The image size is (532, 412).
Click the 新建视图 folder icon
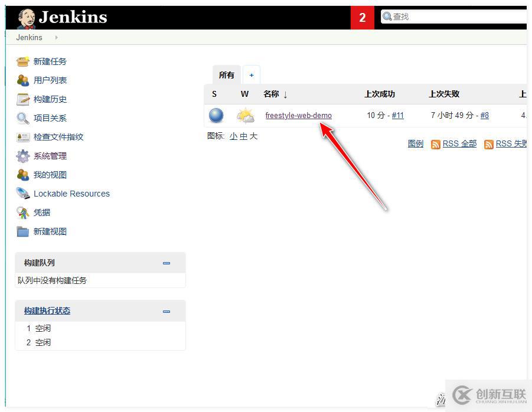tap(22, 231)
